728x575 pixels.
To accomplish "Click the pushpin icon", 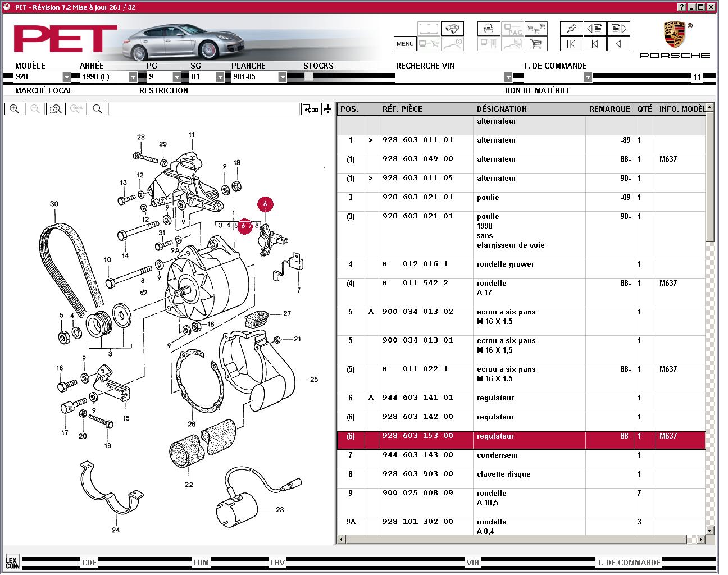I will pos(571,28).
